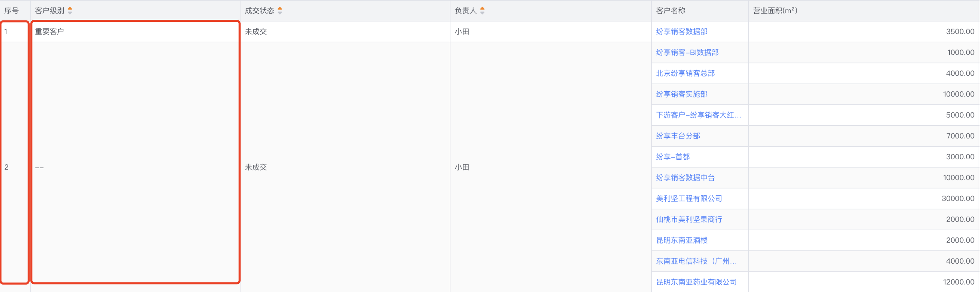This screenshot has height=292, width=980.
Task: Open customer link 纷享丰台分部
Action: [678, 136]
